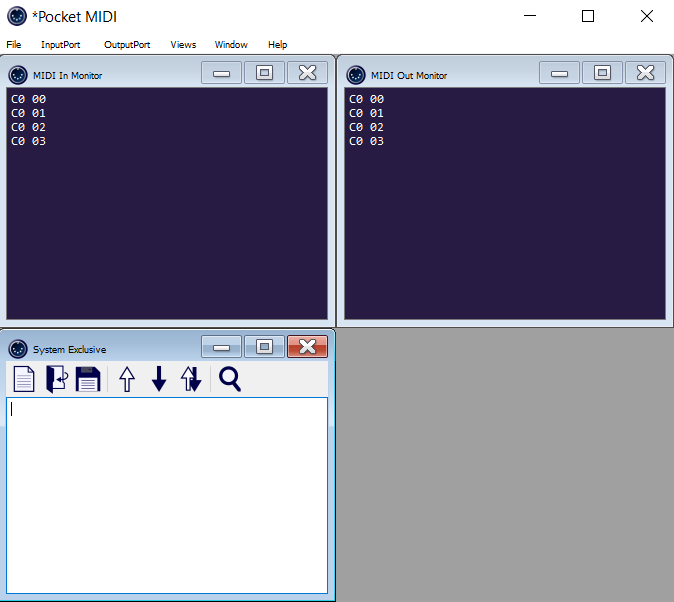The height and width of the screenshot is (602, 674).
Task: Click the Open file icon in System Exclusive toolbar
Action: click(x=56, y=379)
